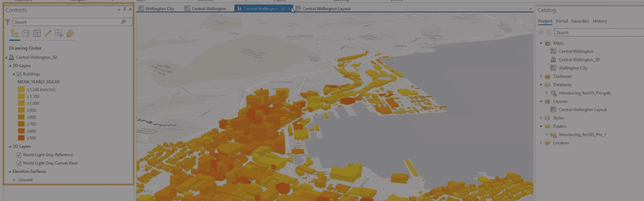Click the Contents search input field
This screenshot has height=201, width=644.
pos(67,22)
